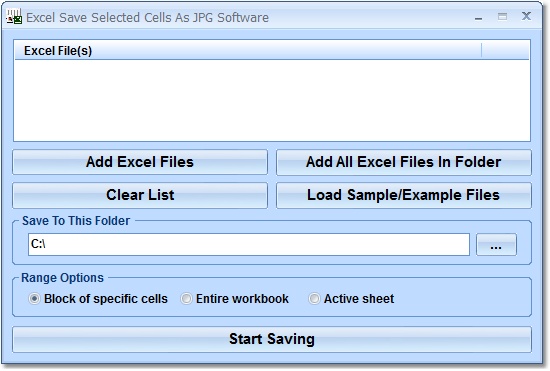Select the Entire workbook radio option
Viewport: 550px width, 371px height.
(x=235, y=299)
